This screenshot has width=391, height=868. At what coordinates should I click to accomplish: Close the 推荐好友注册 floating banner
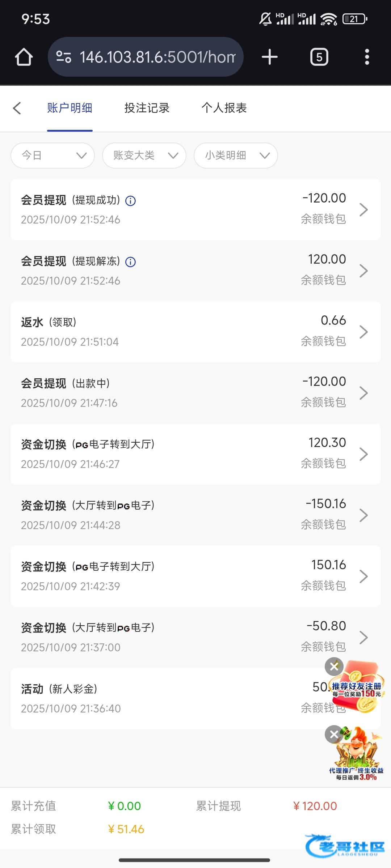(334, 666)
